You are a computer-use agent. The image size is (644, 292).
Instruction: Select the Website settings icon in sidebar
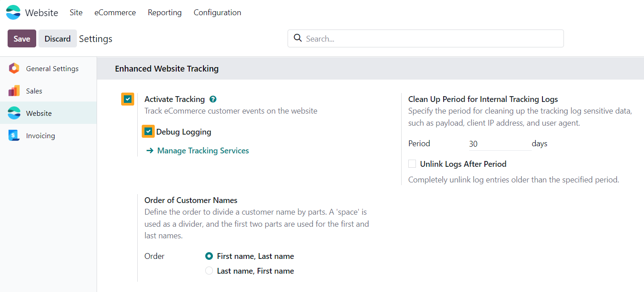13,113
